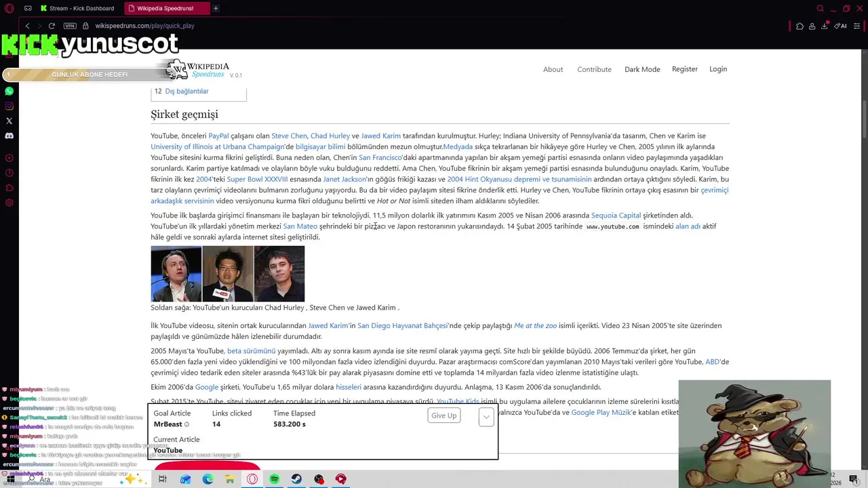Viewport: 868px width, 488px height.
Task: Show browser downloads
Action: (825, 26)
